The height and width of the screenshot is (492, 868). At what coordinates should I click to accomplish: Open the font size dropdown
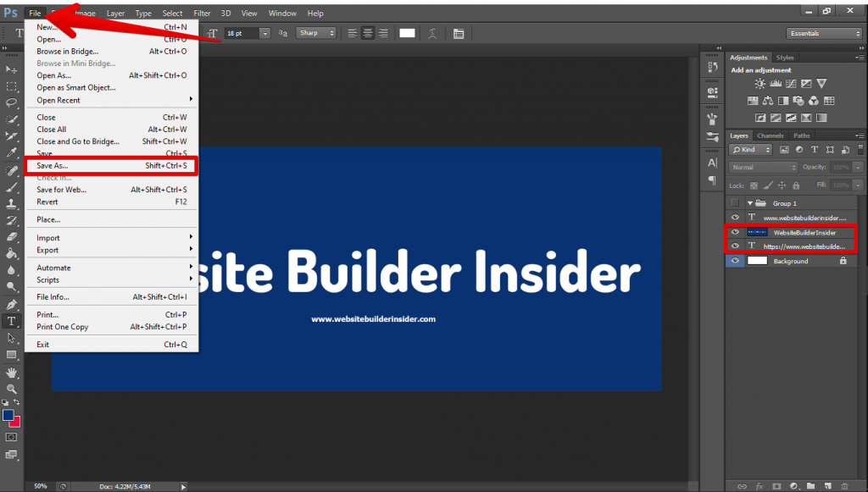tap(264, 33)
